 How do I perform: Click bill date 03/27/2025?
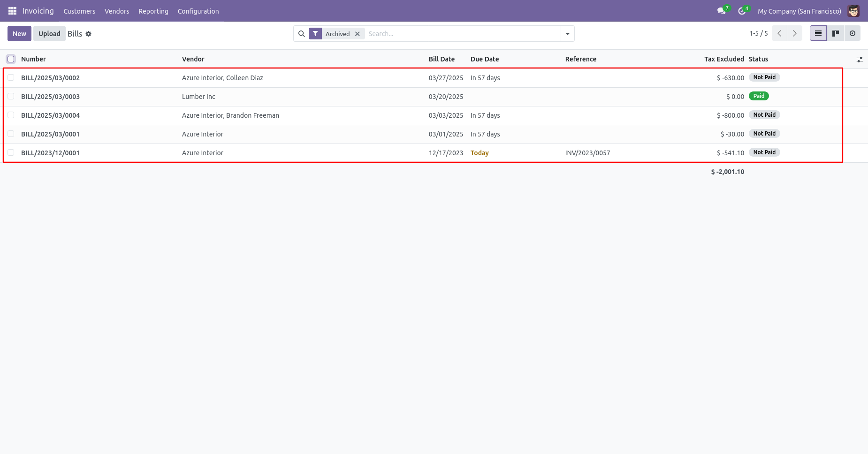(446, 78)
